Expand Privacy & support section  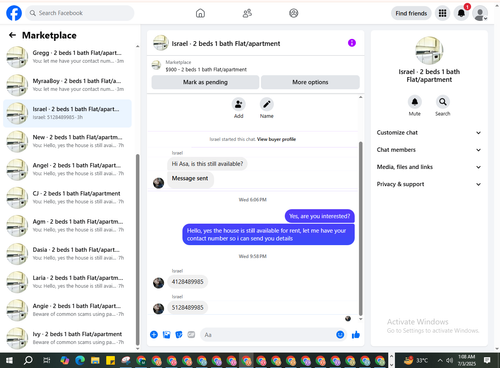coord(429,184)
